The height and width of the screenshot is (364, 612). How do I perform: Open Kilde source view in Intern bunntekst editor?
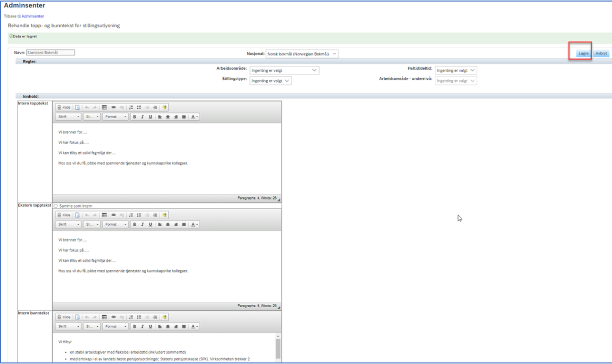[x=64, y=317]
